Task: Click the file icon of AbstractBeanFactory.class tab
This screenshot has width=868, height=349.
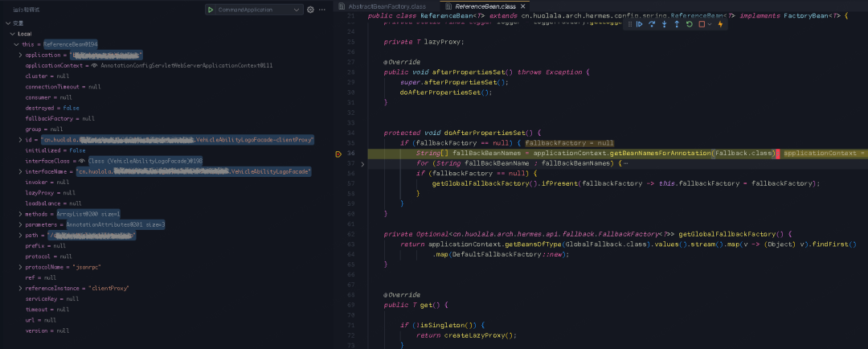Action: click(x=343, y=6)
